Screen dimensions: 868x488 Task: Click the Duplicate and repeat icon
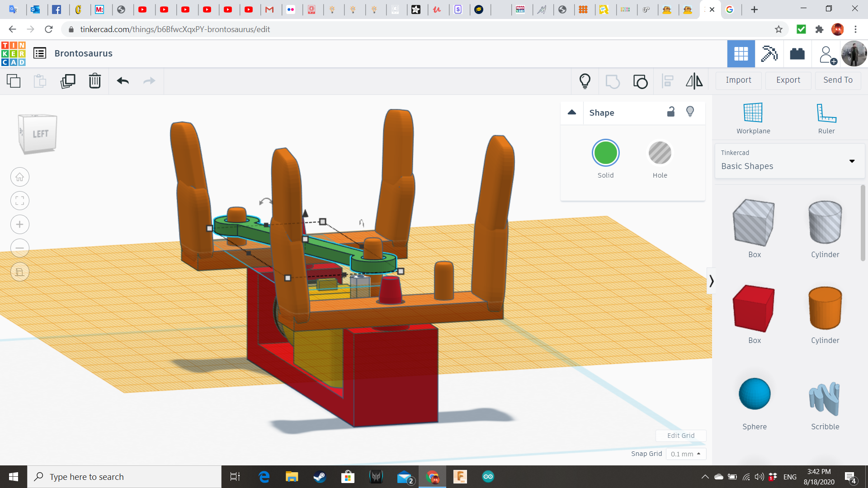tap(68, 81)
